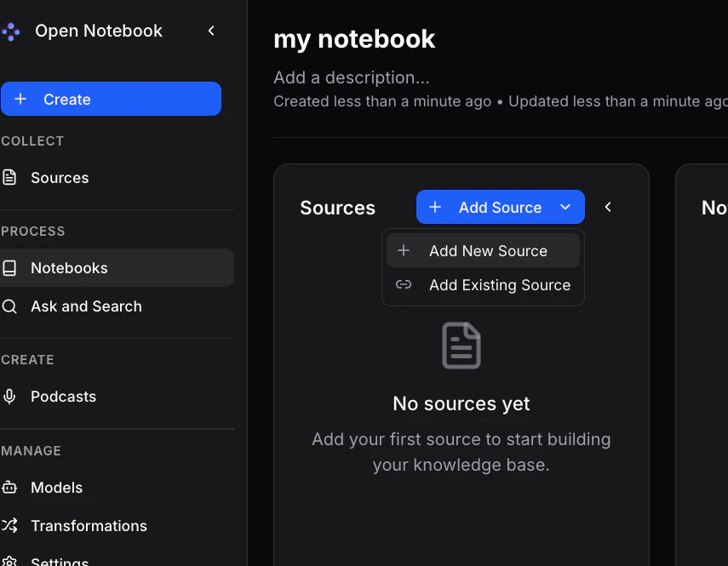This screenshot has width=728, height=566.
Task: Click the CREATE section label
Action: tap(27, 359)
